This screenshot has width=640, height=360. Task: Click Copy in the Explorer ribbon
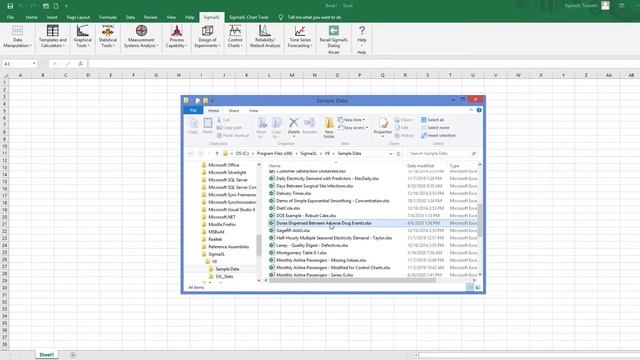193,126
